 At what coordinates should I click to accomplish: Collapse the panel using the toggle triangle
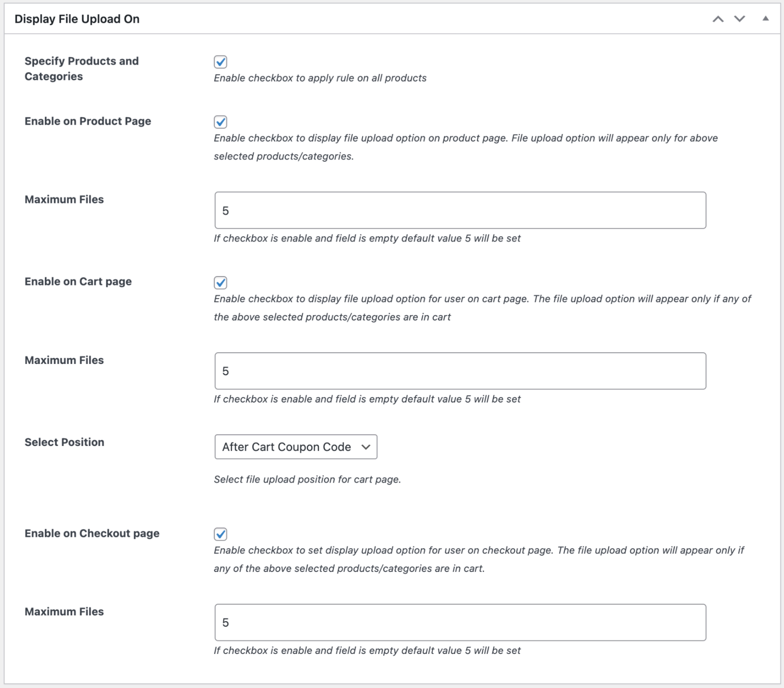[x=766, y=18]
